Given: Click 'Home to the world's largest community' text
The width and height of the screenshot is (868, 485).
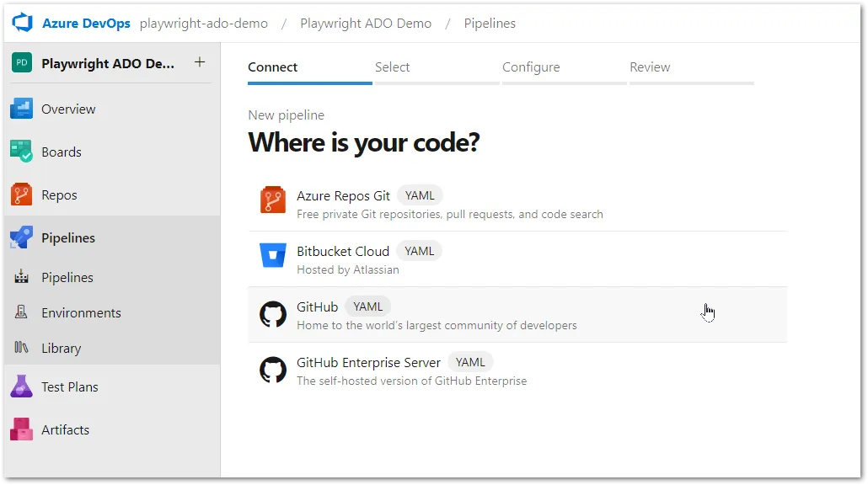Looking at the screenshot, I should 437,325.
